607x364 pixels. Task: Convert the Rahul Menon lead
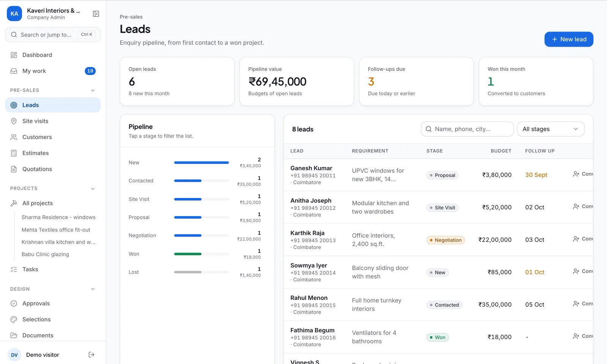point(583,304)
